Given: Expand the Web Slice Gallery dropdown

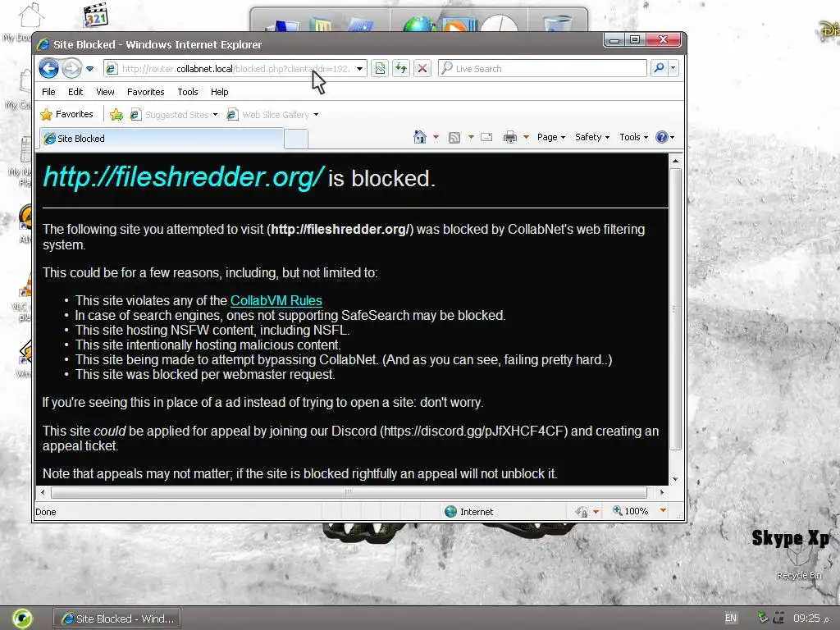Looking at the screenshot, I should click(316, 115).
